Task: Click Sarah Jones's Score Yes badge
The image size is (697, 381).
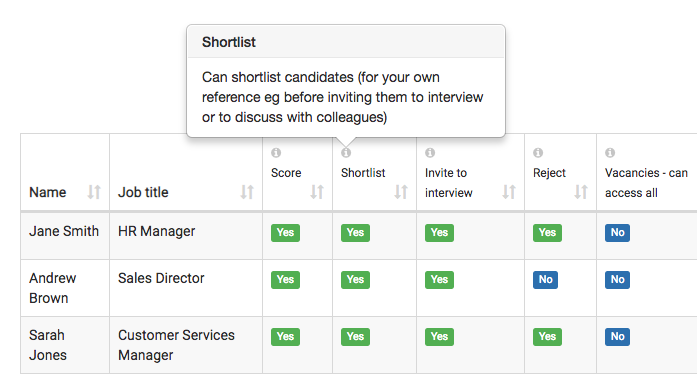Action: pyautogui.click(x=285, y=337)
